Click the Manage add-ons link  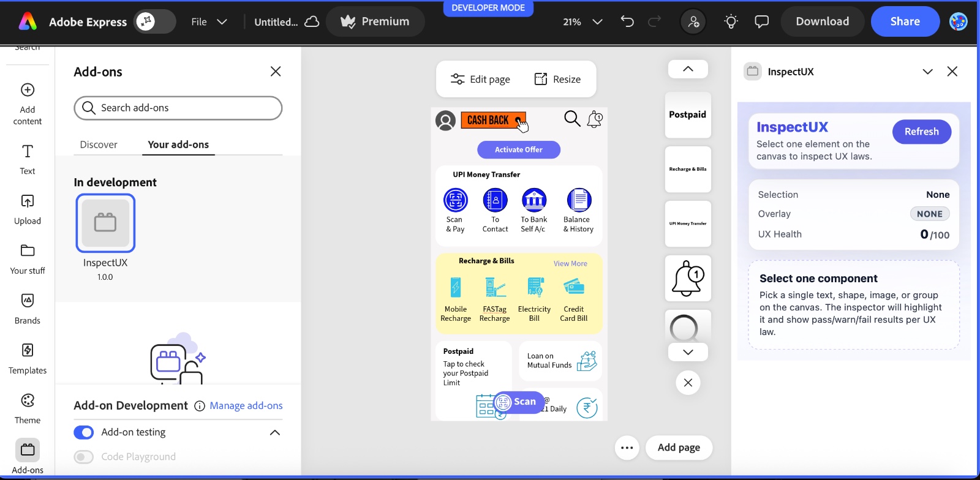coord(246,405)
